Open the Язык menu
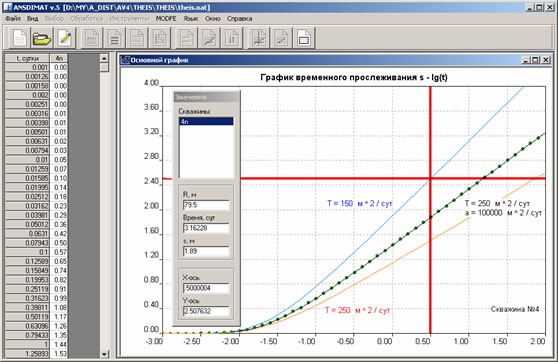Viewport: 558px width, 362px height. 191,19
